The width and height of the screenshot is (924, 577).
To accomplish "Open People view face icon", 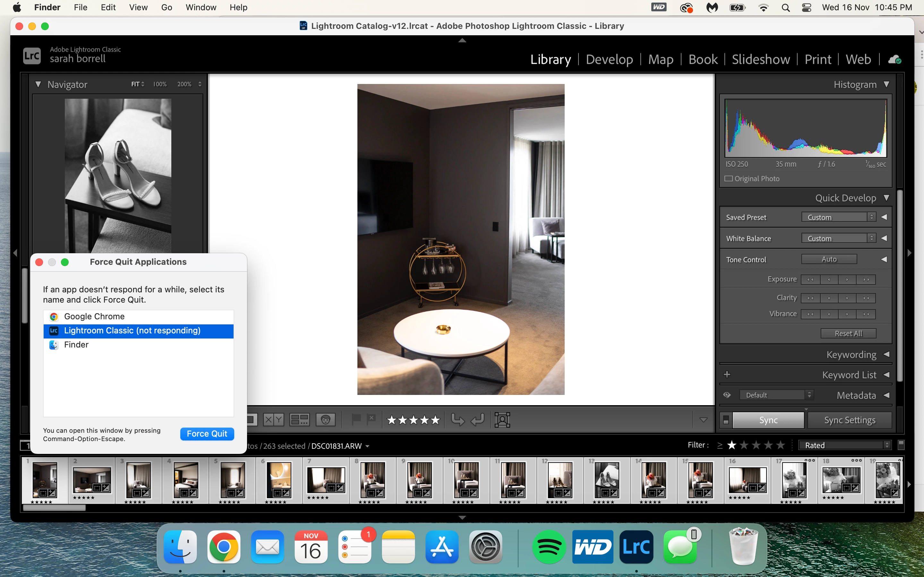I will pyautogui.click(x=325, y=420).
